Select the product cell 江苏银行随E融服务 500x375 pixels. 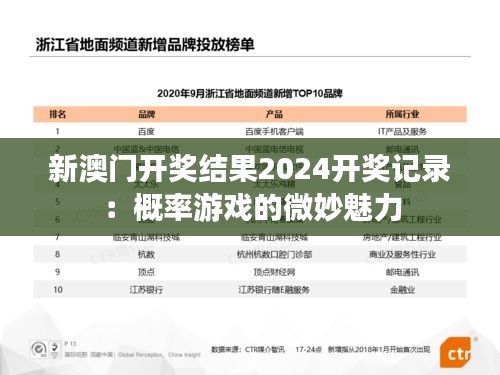click(274, 290)
